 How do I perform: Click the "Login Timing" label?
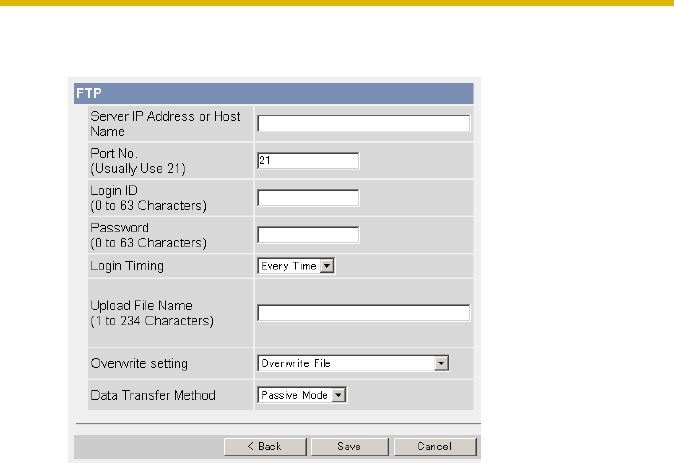(x=127, y=265)
